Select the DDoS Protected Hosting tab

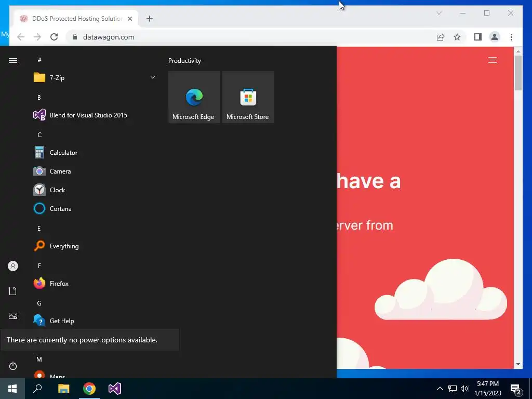[x=76, y=19]
